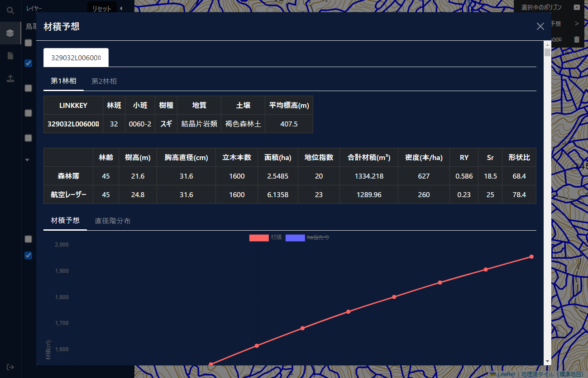Open the document file icon in sidebar
This screenshot has height=378, width=588.
point(10,56)
